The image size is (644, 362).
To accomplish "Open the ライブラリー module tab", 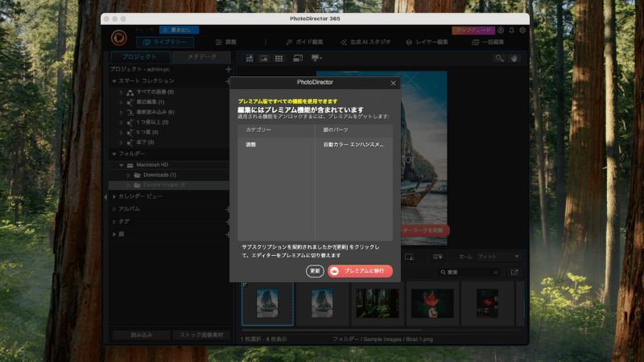I will point(165,42).
